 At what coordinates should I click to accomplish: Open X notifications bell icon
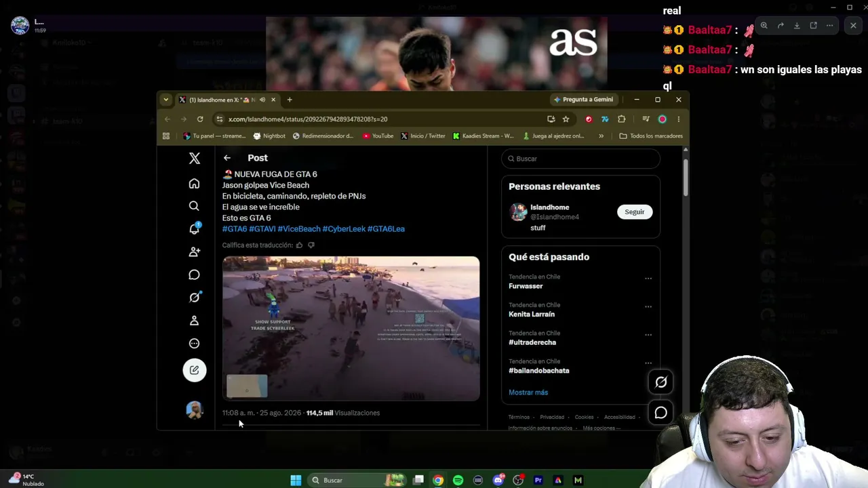(x=194, y=229)
